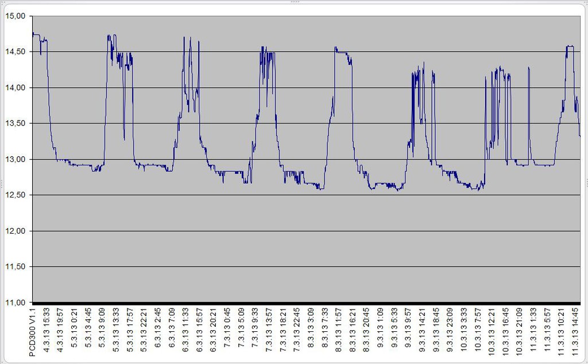Click the 7.3.13 5:09 time label
This screenshot has height=364, width=588.
click(x=241, y=328)
